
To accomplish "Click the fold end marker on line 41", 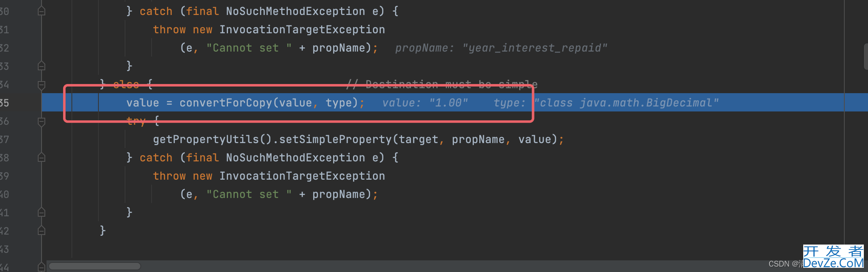I will (42, 213).
